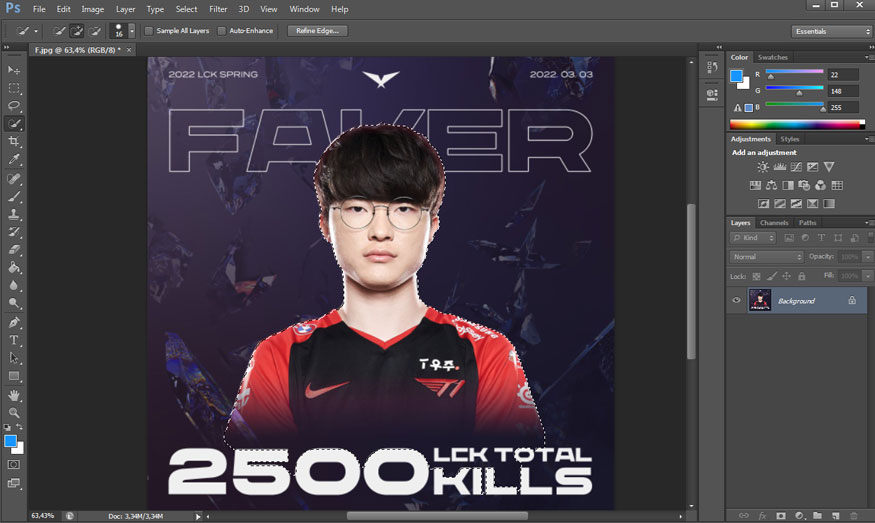Add a Levels adjustment
This screenshot has width=875, height=523.
click(780, 167)
